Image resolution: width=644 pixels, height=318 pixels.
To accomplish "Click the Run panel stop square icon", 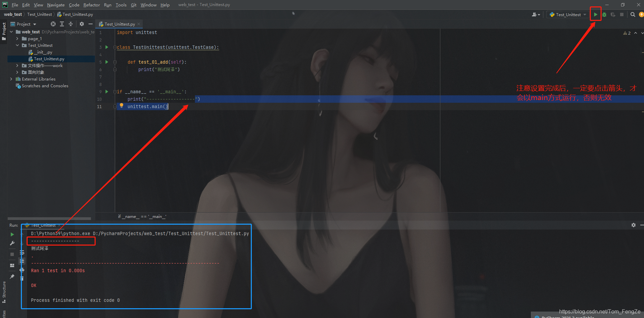I will 12,254.
